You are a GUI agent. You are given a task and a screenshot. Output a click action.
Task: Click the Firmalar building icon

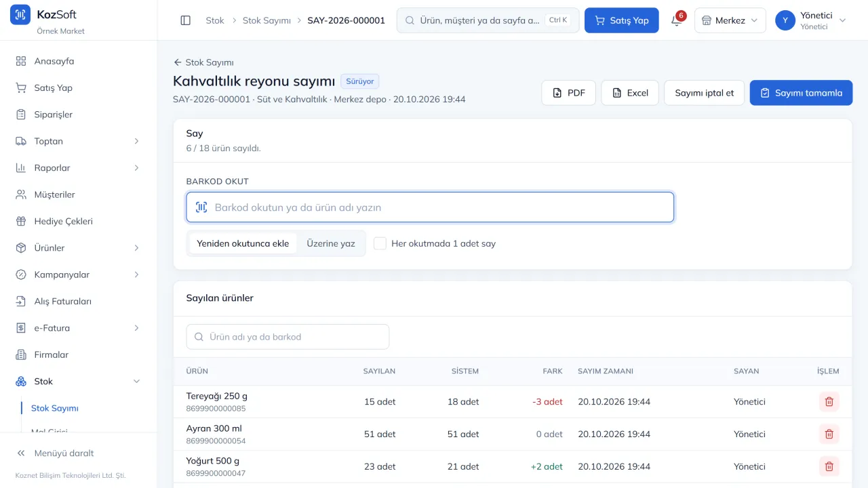coord(21,354)
